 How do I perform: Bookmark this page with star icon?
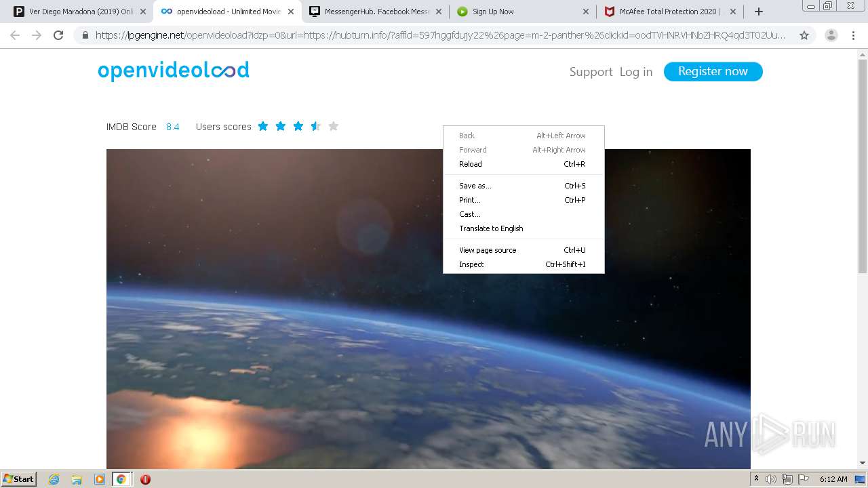coord(804,35)
